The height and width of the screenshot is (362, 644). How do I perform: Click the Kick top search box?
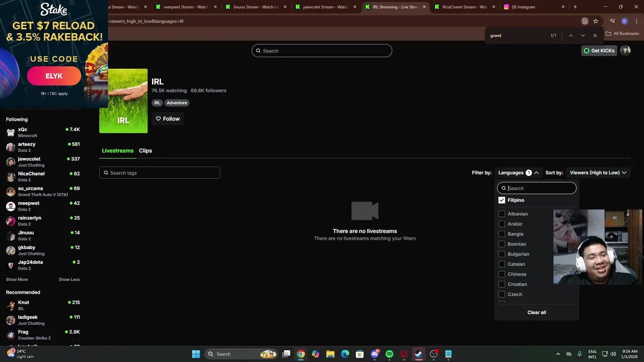[x=322, y=51]
